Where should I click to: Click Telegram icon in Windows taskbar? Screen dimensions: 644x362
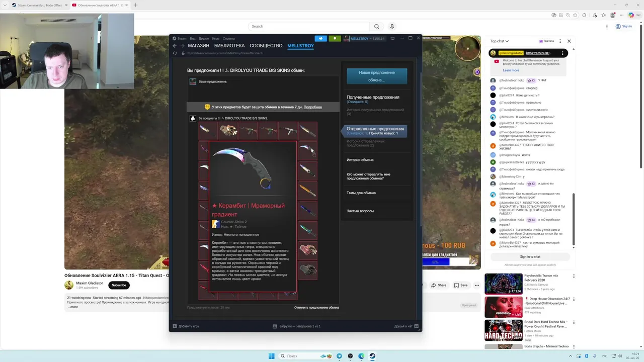pyautogui.click(x=339, y=356)
